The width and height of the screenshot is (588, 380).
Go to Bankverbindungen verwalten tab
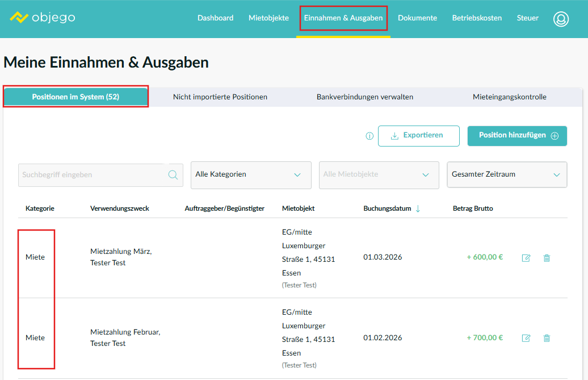coord(365,97)
